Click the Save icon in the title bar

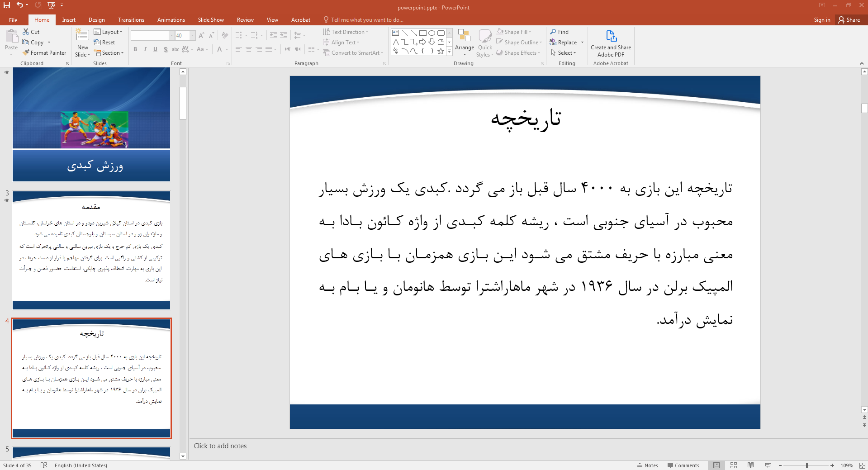click(x=6, y=5)
